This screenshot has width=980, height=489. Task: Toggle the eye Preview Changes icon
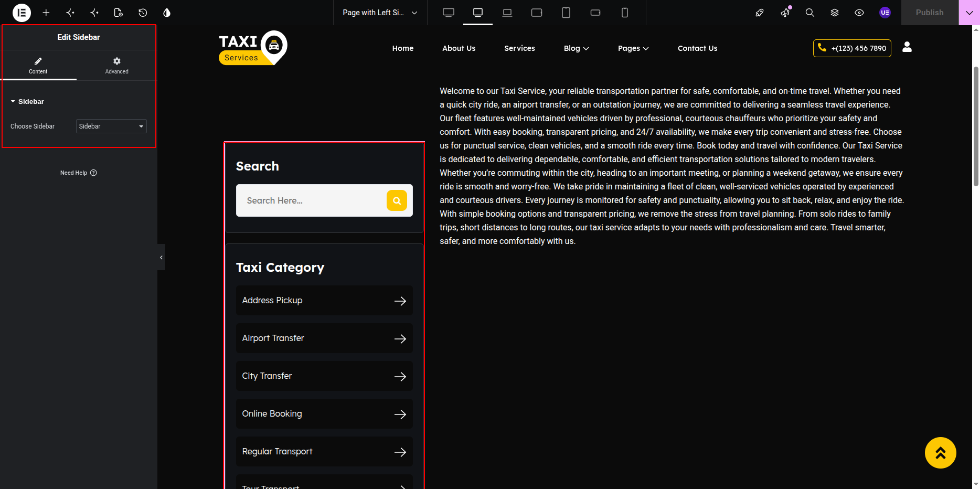pos(859,13)
